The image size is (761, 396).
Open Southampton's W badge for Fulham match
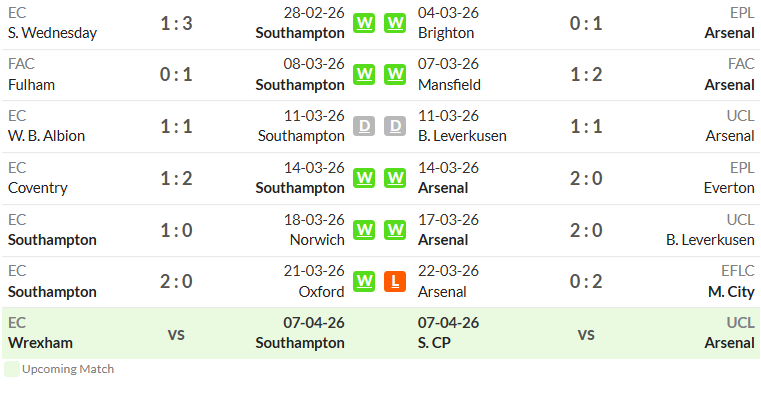click(x=364, y=74)
